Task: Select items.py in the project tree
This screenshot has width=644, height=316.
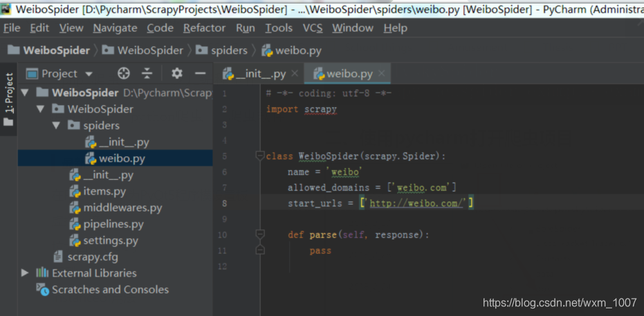Action: (x=98, y=192)
